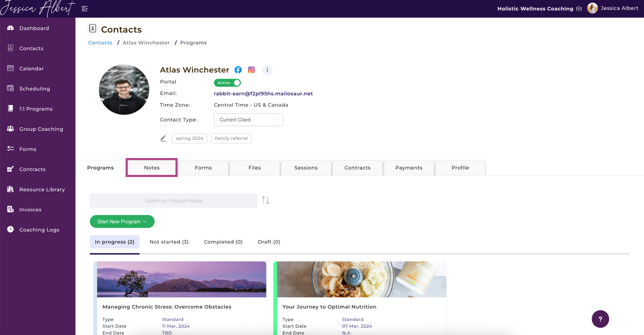Open the Group Coaching sidebar icon

tap(10, 129)
